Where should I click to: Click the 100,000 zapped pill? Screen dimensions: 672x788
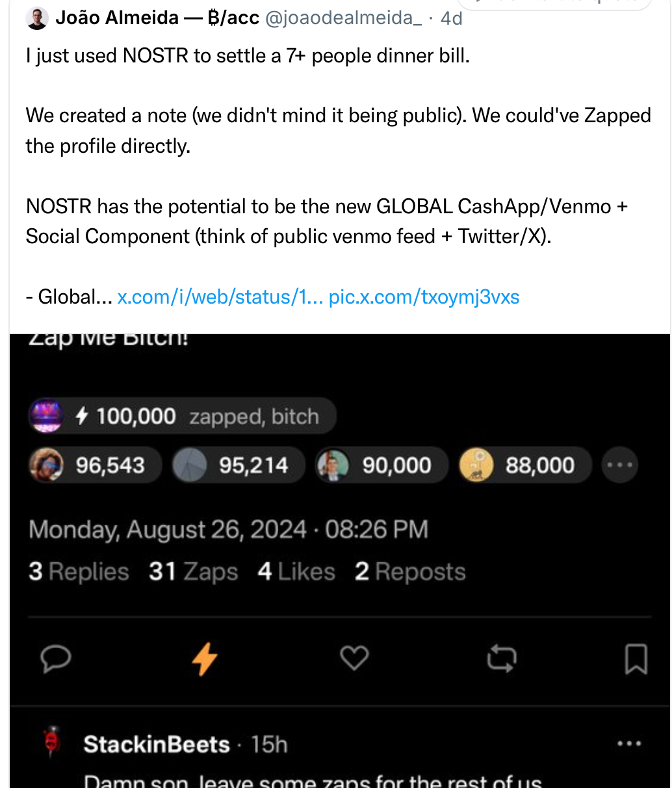[183, 416]
